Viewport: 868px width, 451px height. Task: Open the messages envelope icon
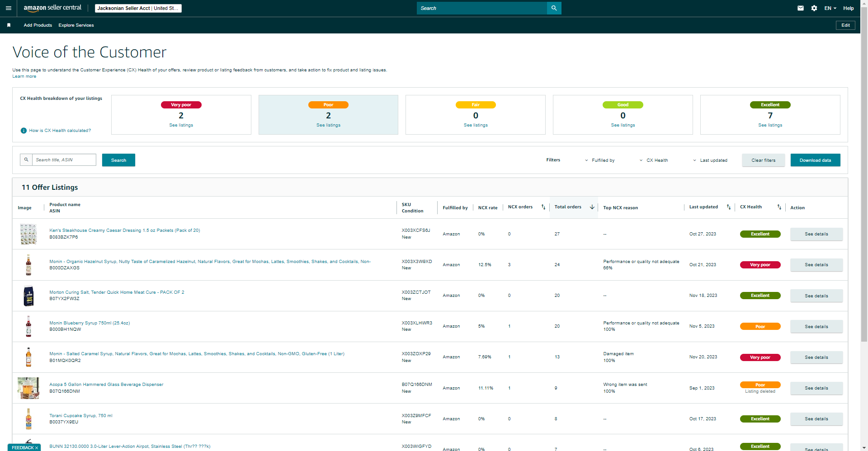point(801,8)
